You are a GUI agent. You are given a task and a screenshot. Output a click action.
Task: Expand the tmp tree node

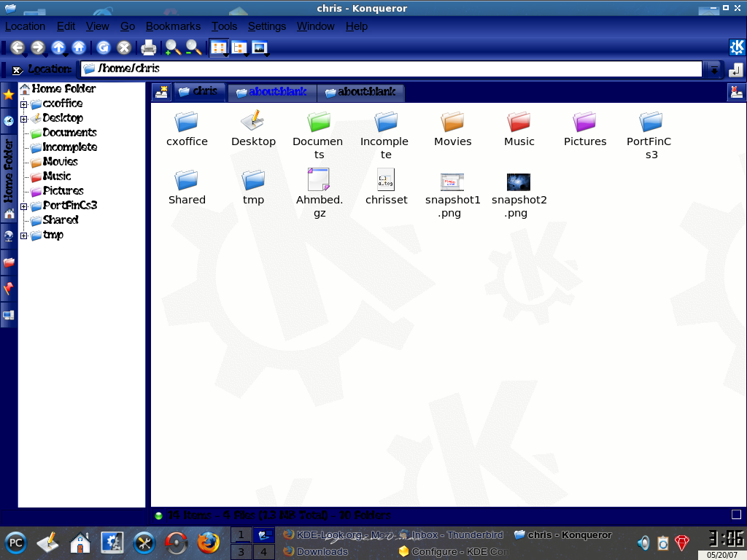pyautogui.click(x=24, y=236)
